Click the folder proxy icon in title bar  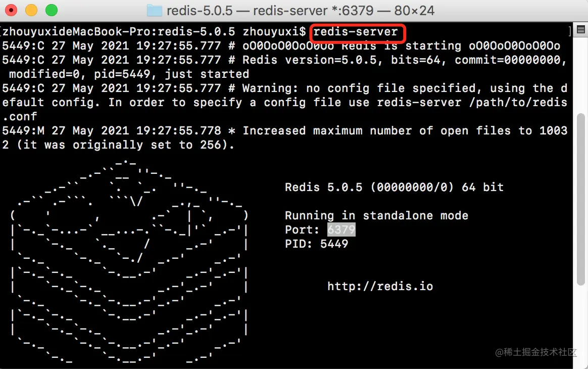(x=154, y=11)
